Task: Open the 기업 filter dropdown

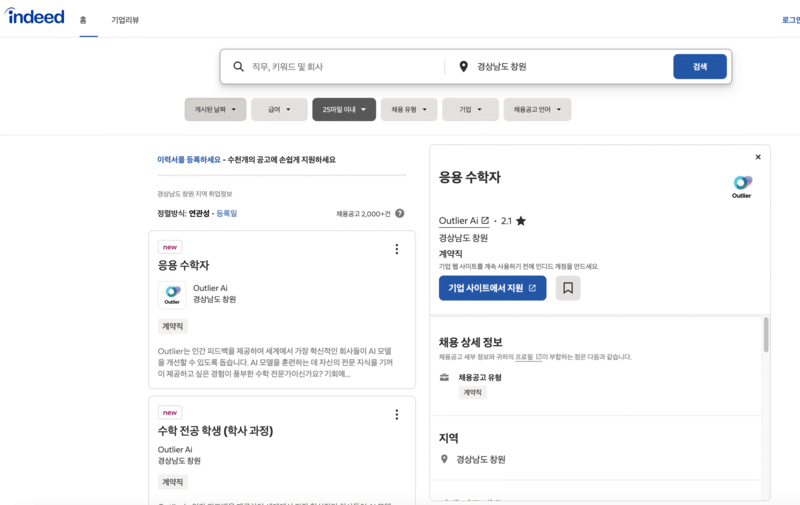Action: pos(470,110)
